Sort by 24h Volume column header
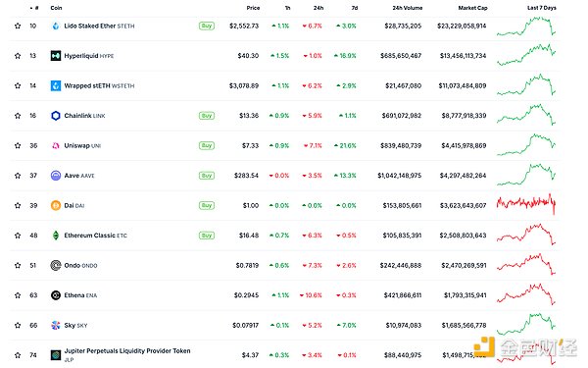This screenshot has height=368, width=588. point(408,8)
